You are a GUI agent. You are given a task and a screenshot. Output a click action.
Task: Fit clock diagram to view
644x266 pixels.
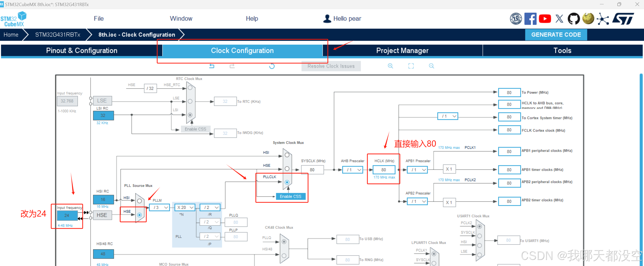(411, 66)
